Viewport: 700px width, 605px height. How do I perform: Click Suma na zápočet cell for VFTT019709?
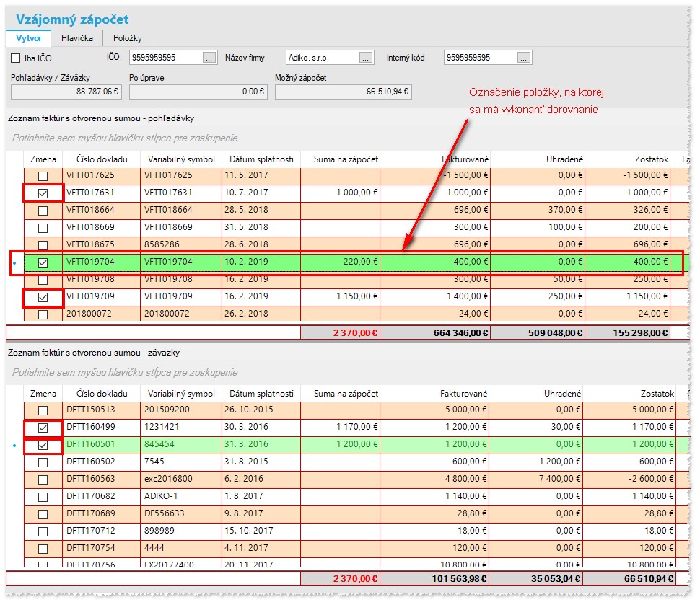(x=340, y=296)
